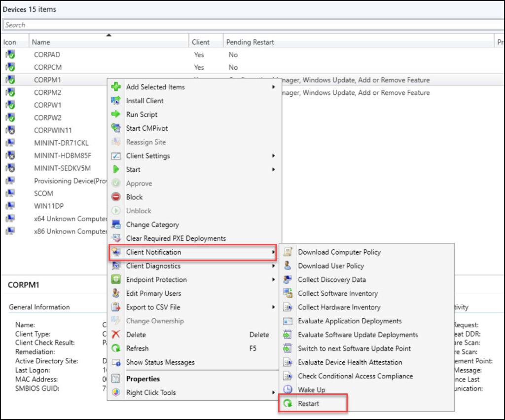This screenshot has width=505, height=420.
Task: Select the WIN11DP device row
Action: click(x=54, y=206)
